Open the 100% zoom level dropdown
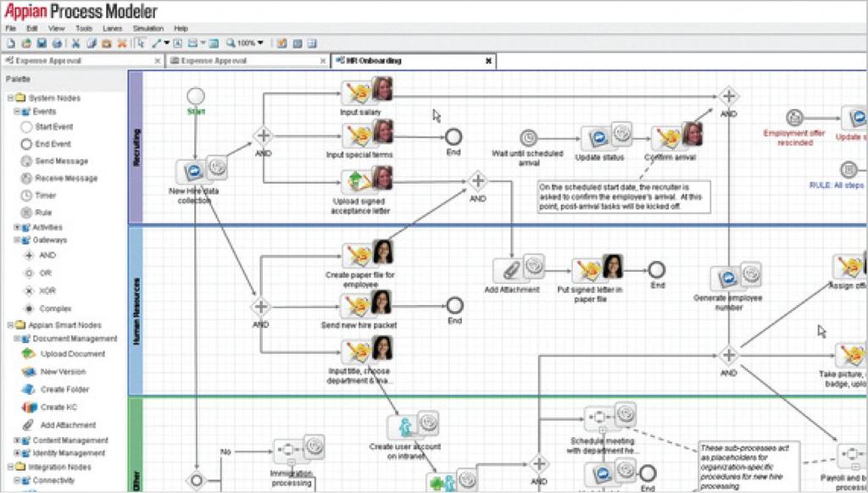This screenshot has width=868, height=493. 260,43
